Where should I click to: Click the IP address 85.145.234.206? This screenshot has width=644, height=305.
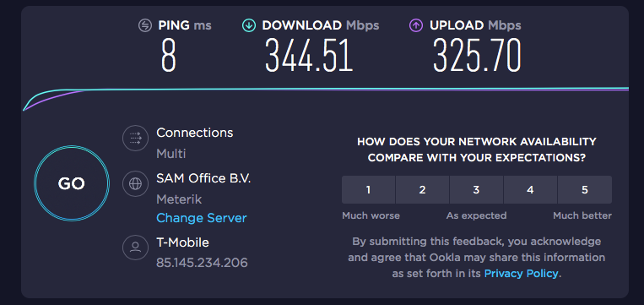pyautogui.click(x=202, y=263)
